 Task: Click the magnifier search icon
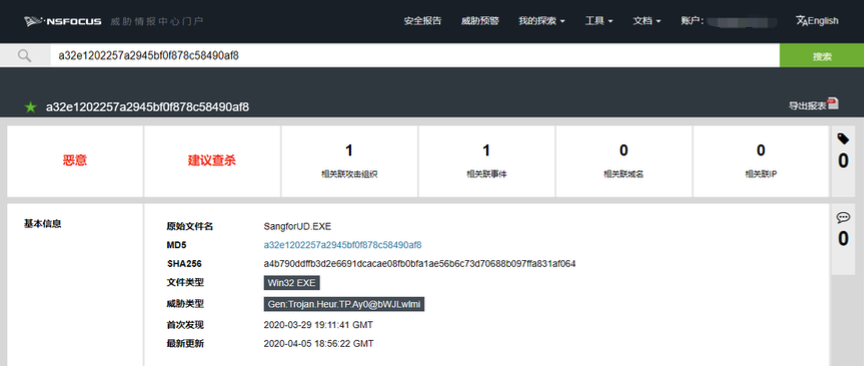tap(24, 56)
